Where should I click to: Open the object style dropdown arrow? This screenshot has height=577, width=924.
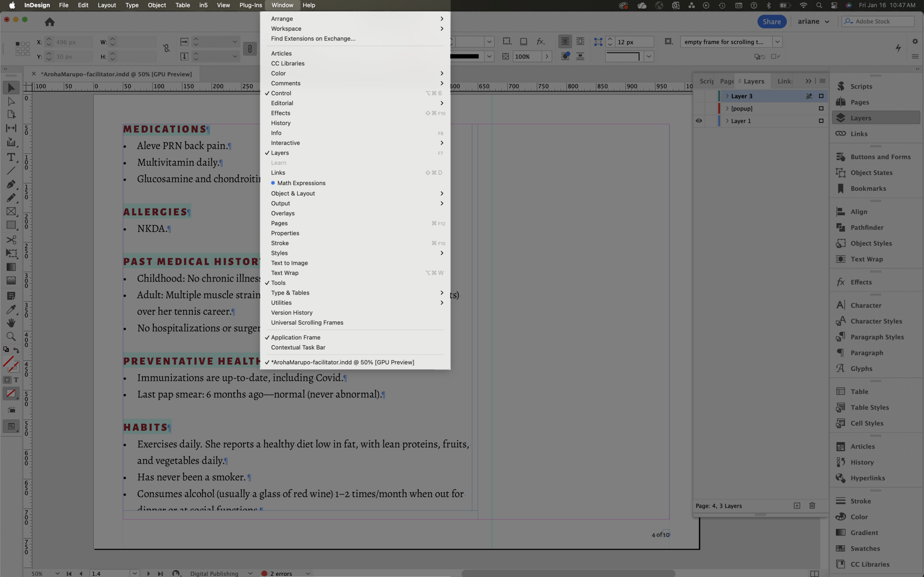pyautogui.click(x=777, y=42)
